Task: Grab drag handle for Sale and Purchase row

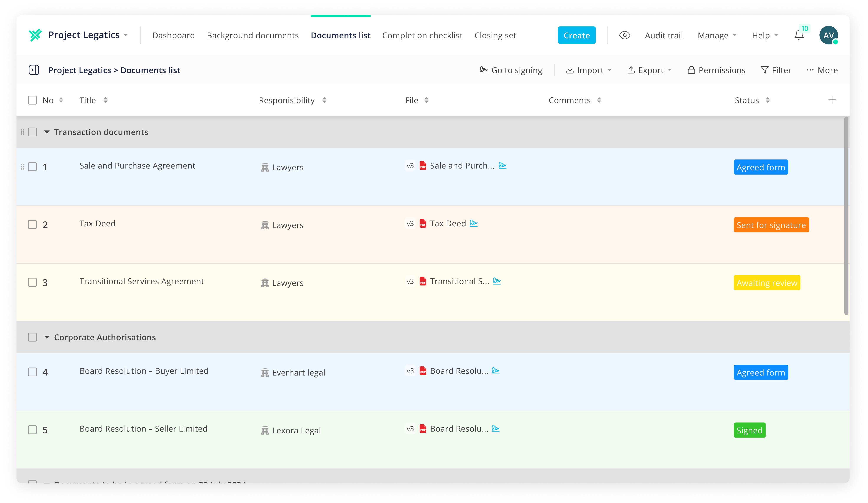Action: (x=22, y=167)
